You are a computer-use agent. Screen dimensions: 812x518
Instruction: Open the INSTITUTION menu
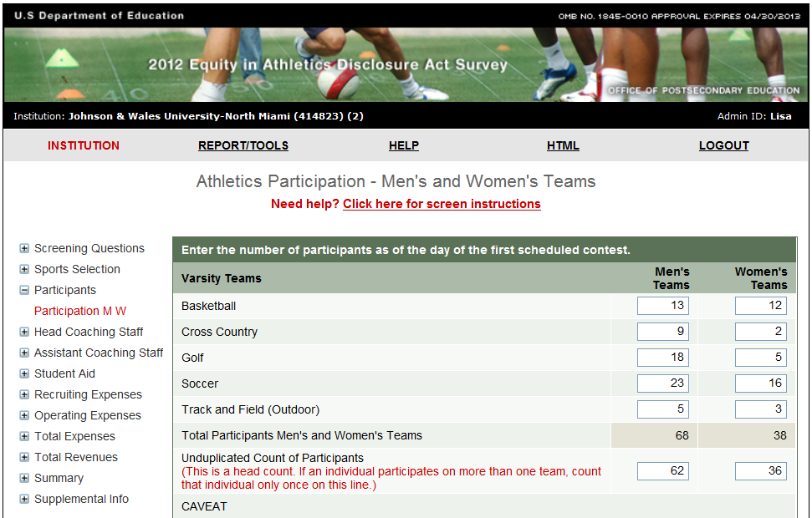(x=84, y=145)
